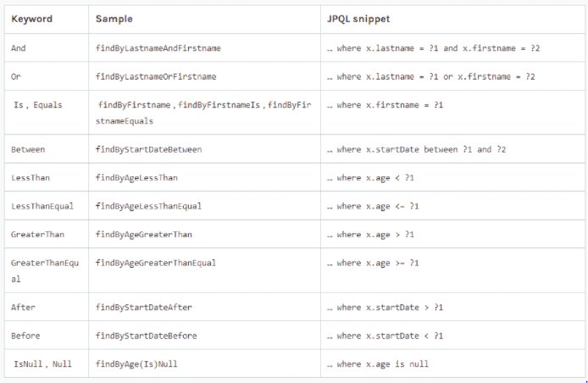
Task: Click the snippet where x.startDate < ?1
Action: [x=386, y=336]
